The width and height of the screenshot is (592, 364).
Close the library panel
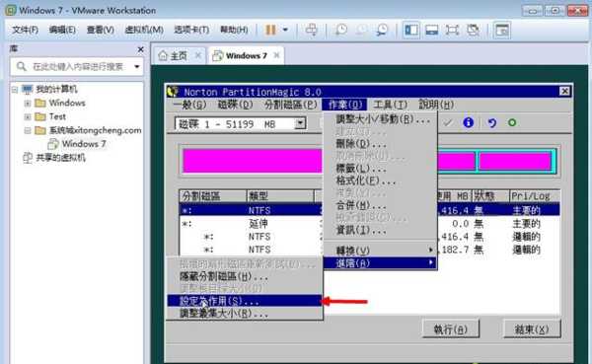pyautogui.click(x=140, y=49)
